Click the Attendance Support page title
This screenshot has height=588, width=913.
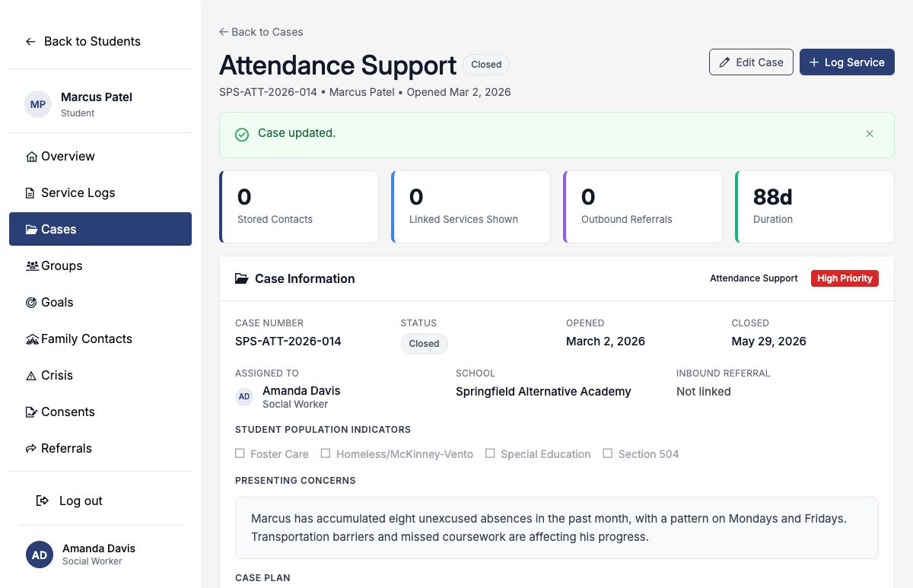tap(338, 65)
